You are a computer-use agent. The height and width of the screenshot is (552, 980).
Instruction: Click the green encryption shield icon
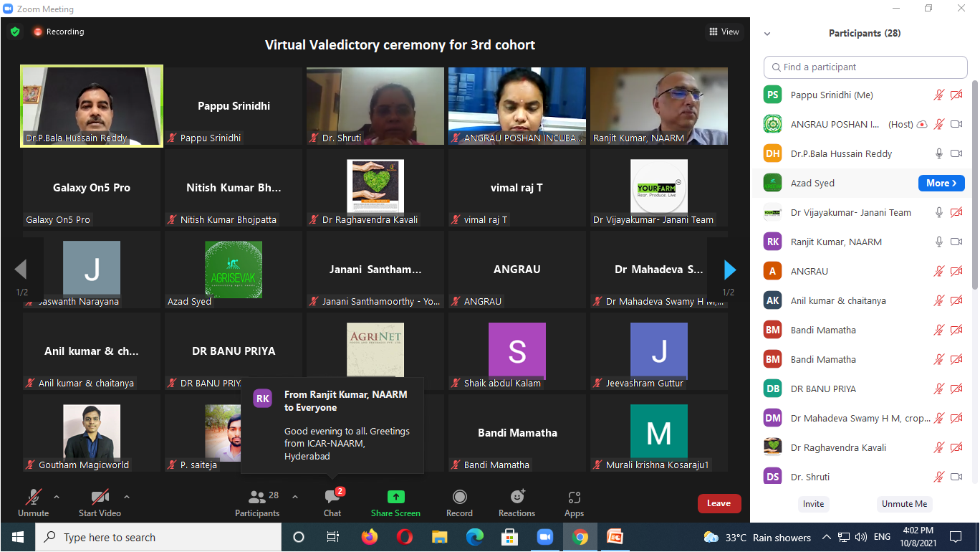click(x=15, y=32)
